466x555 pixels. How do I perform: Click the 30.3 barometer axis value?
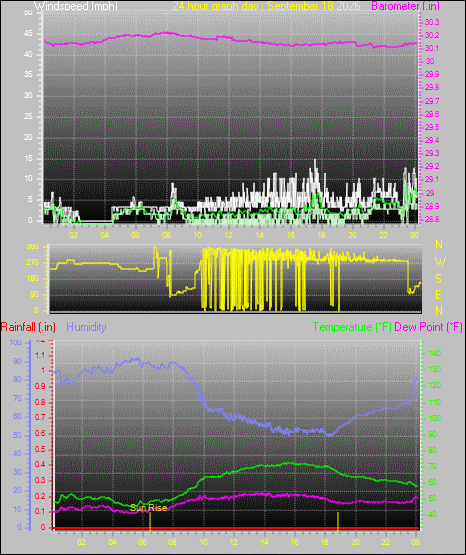(432, 22)
